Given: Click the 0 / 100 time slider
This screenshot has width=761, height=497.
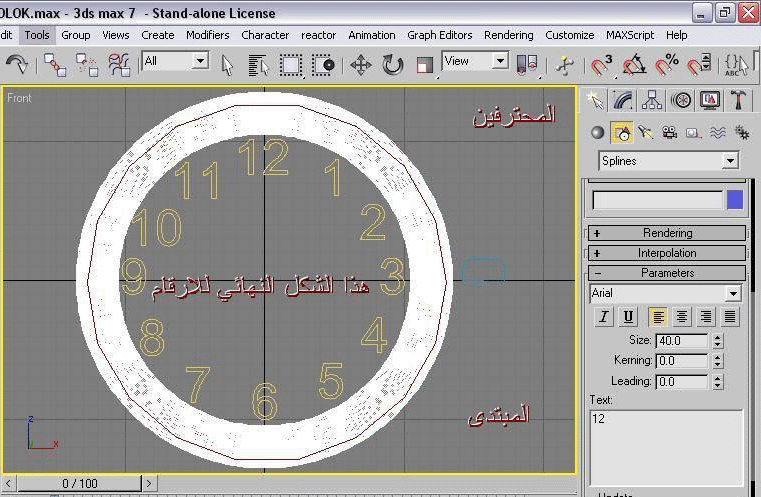Looking at the screenshot, I should [x=80, y=483].
